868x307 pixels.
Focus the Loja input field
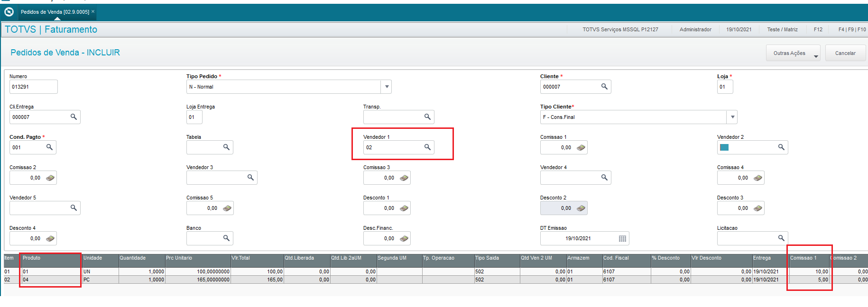tap(725, 87)
